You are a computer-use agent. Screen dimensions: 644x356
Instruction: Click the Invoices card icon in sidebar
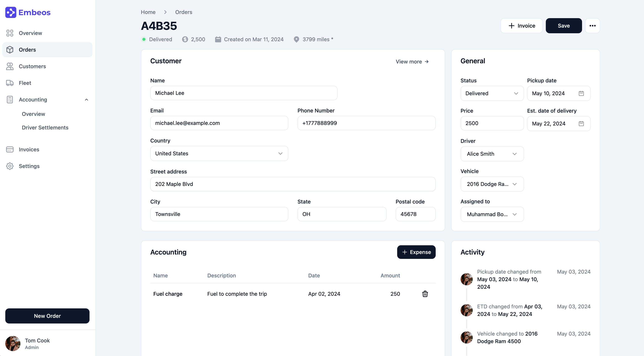10,150
